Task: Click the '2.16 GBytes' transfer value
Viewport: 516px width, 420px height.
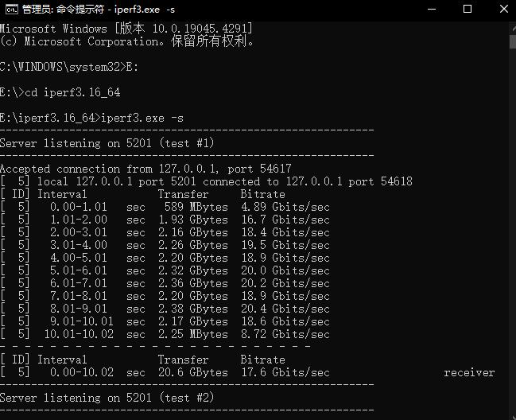Action: click(x=193, y=232)
